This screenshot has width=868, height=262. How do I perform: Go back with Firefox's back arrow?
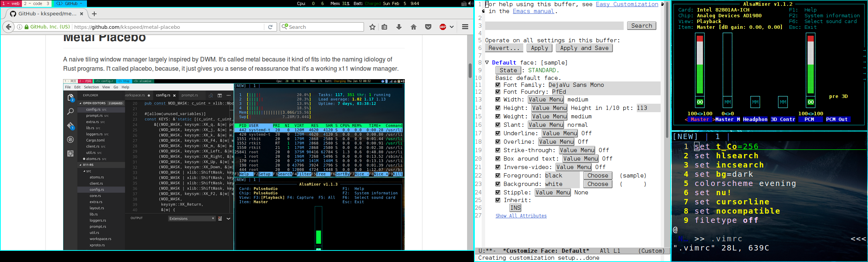point(8,27)
